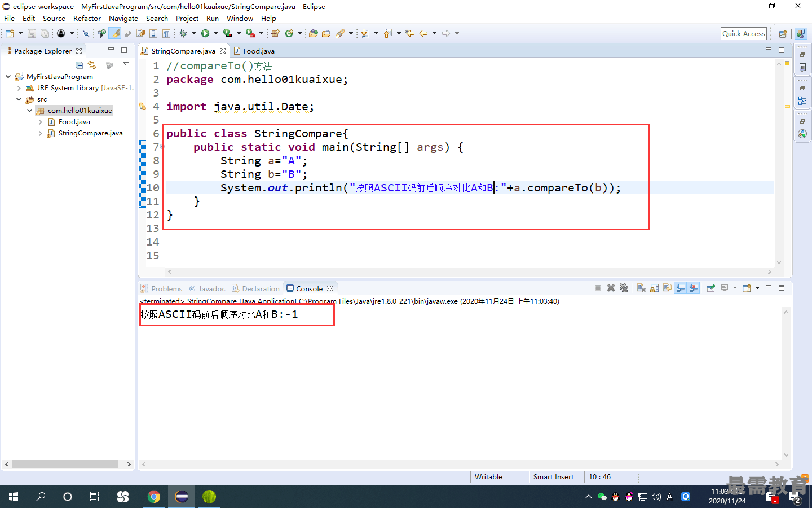Close the StringCompare.java editor tab
The width and height of the screenshot is (812, 508).
(x=223, y=51)
